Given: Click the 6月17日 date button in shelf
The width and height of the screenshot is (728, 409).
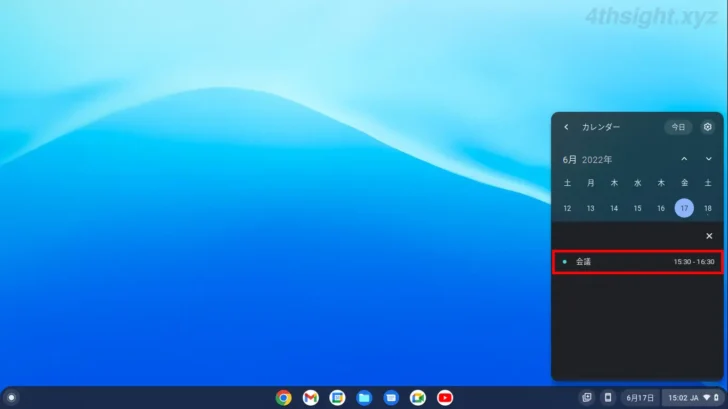Looking at the screenshot, I should [640, 398].
